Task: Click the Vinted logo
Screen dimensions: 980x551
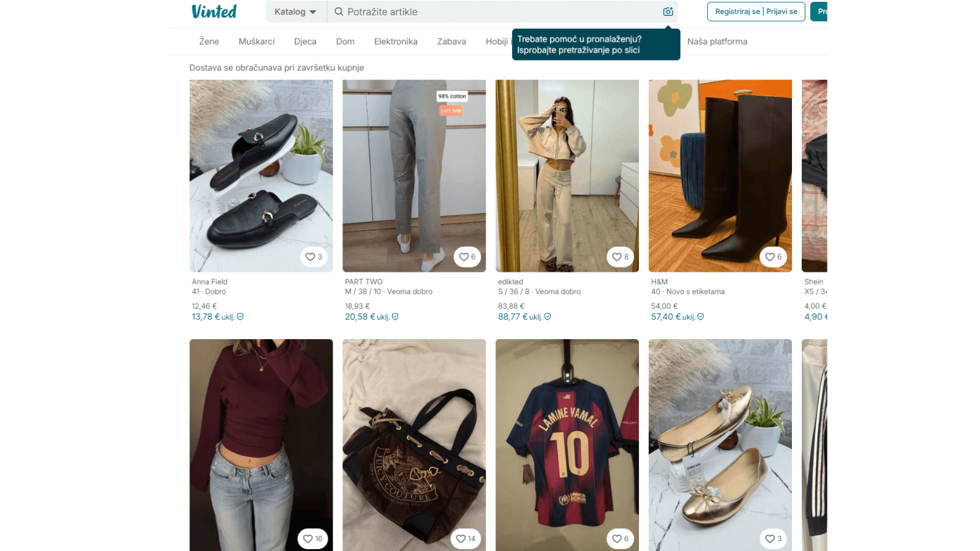Action: 214,12
